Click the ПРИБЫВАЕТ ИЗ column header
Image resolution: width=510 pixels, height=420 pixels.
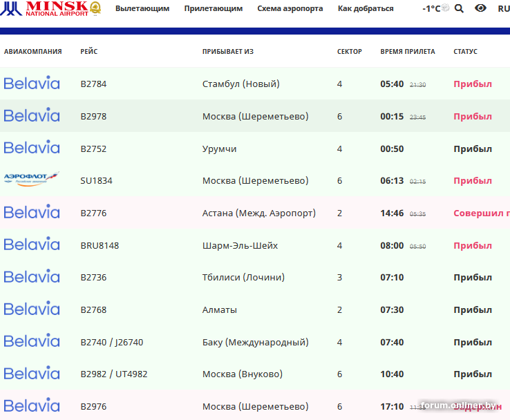pos(227,51)
